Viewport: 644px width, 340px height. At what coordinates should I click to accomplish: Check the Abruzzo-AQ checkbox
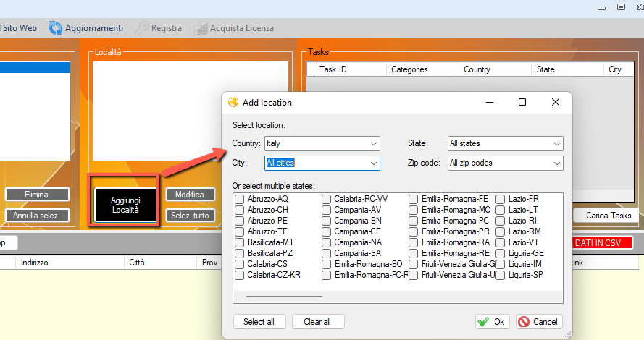point(240,199)
